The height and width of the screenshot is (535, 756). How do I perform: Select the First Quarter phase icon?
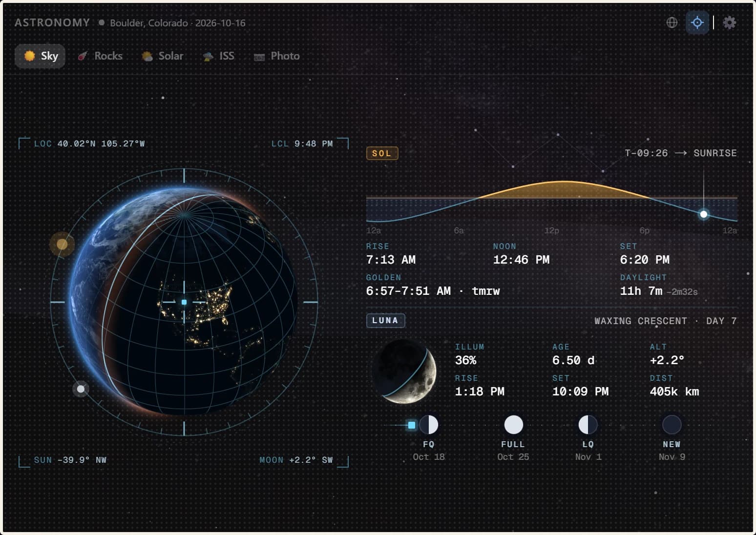[x=429, y=425]
